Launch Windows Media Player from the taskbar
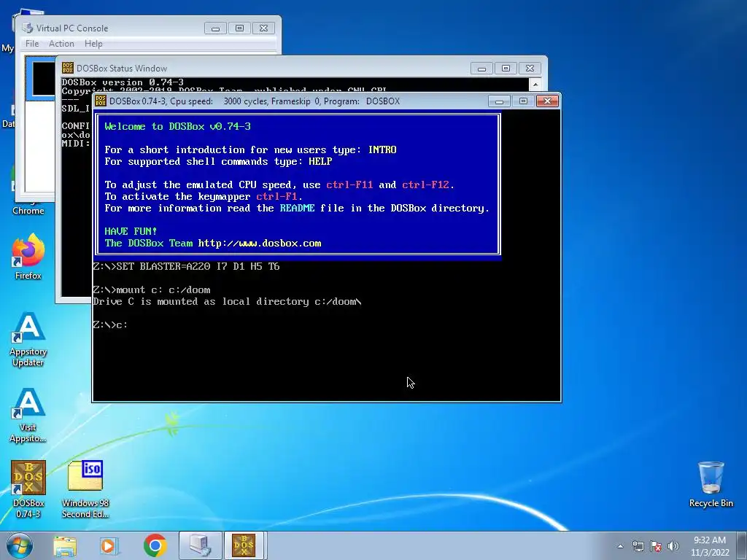This screenshot has height=560, width=747. point(108,546)
